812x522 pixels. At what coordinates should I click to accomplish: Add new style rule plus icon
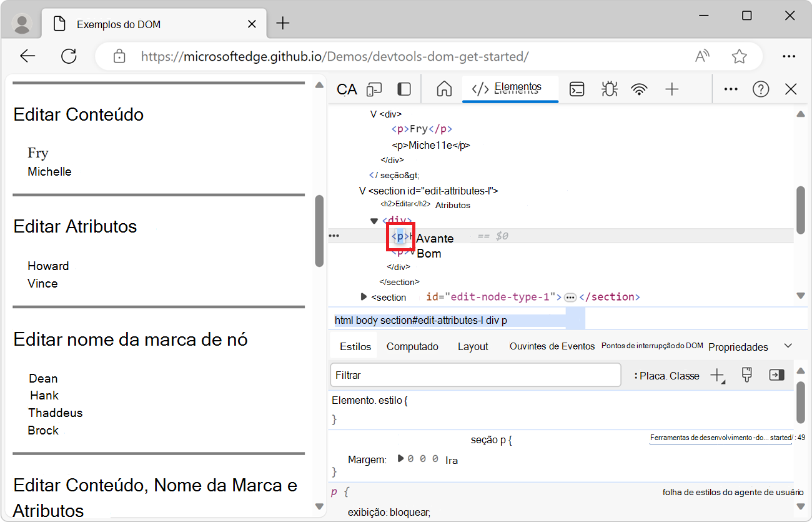(x=717, y=375)
